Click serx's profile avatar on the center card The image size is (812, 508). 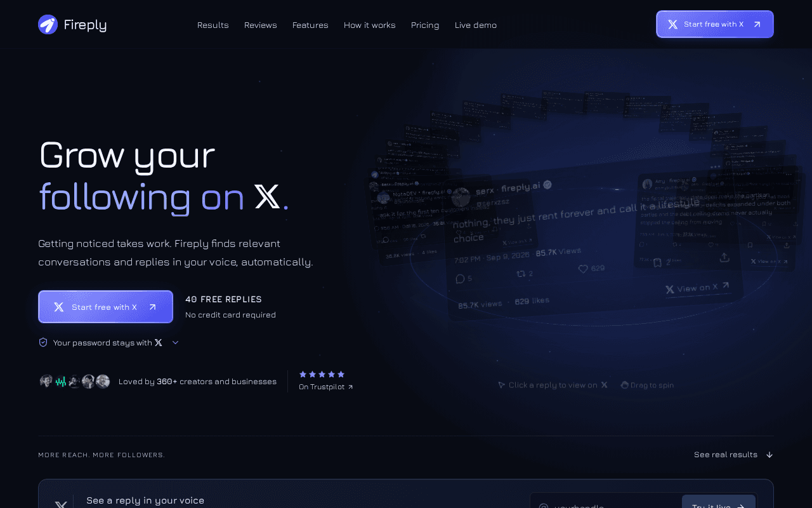click(461, 197)
